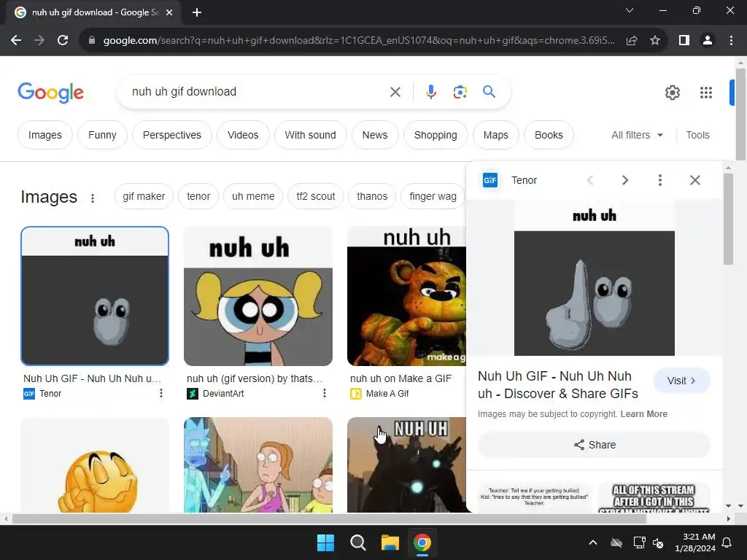Submit search with magnifier icon
The height and width of the screenshot is (560, 747).
coord(489,91)
